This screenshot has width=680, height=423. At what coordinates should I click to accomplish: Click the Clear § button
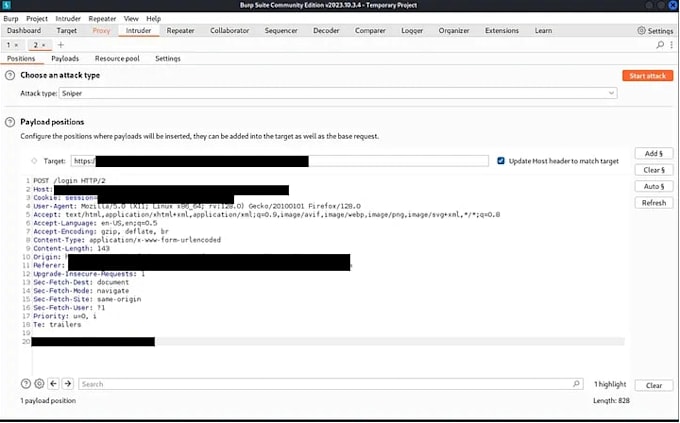coord(654,170)
